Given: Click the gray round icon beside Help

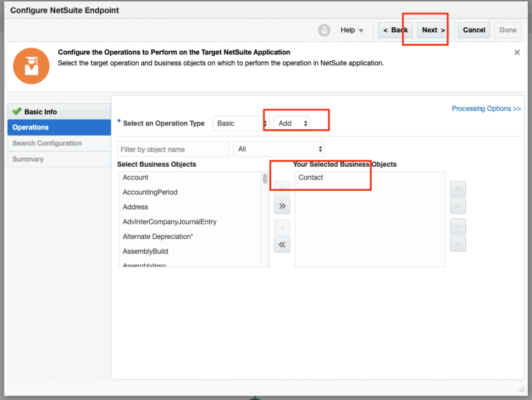Looking at the screenshot, I should pyautogui.click(x=325, y=30).
